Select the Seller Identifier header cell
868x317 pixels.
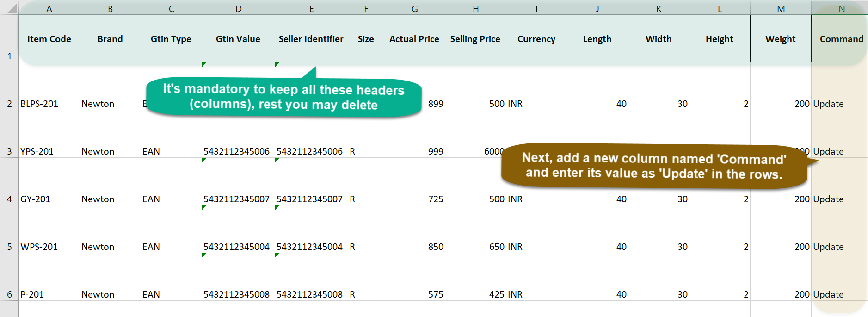[x=311, y=39]
